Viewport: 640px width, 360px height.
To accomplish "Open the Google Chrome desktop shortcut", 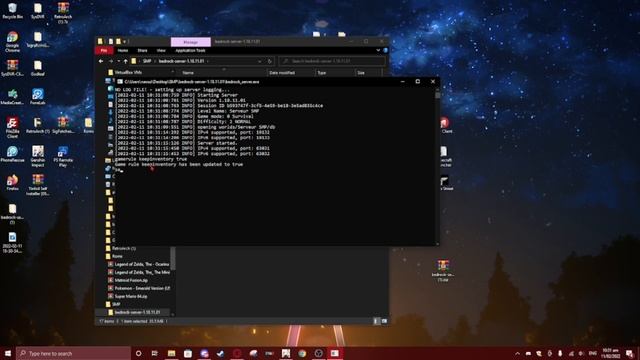I will pyautogui.click(x=12, y=42).
